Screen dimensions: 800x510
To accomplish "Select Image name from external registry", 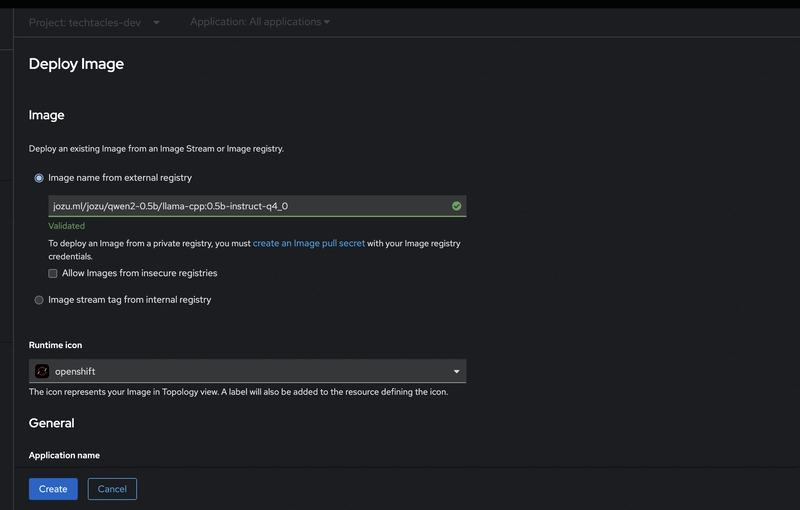I will pos(39,178).
